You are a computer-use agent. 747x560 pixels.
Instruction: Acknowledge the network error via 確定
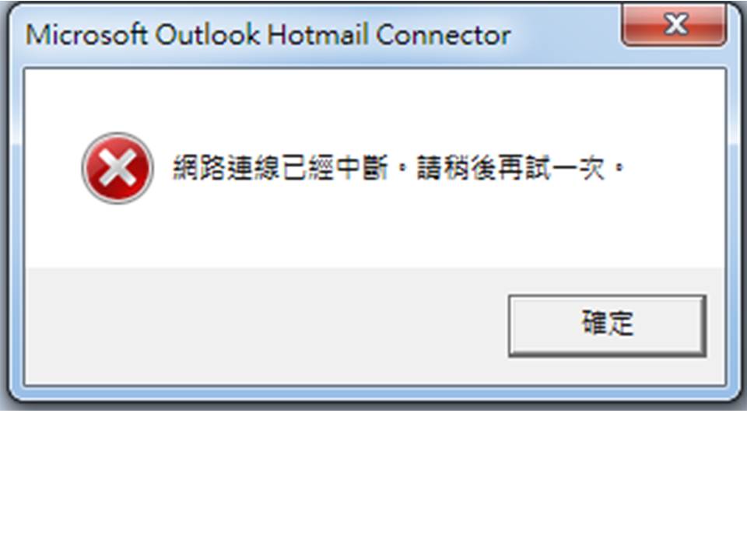607,325
